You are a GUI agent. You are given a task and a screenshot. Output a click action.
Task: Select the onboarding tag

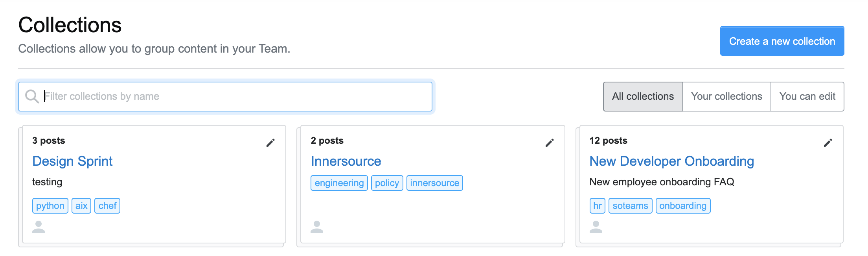[x=683, y=206]
